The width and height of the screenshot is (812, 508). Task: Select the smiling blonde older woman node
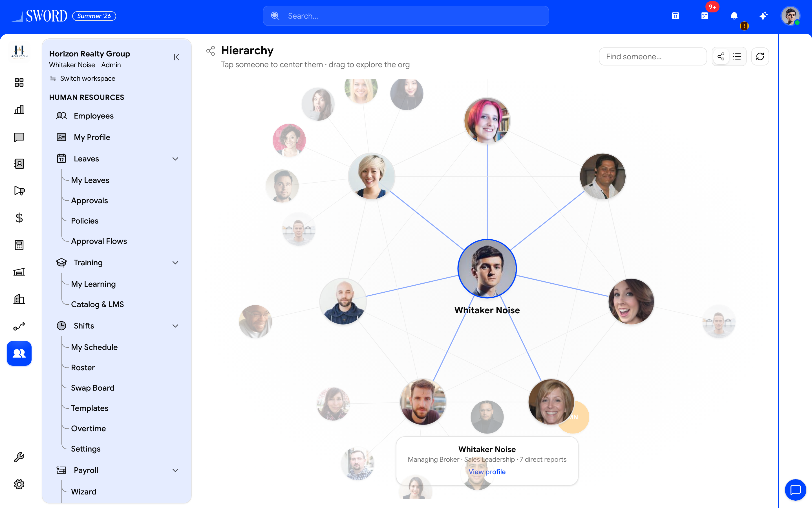[x=551, y=402]
